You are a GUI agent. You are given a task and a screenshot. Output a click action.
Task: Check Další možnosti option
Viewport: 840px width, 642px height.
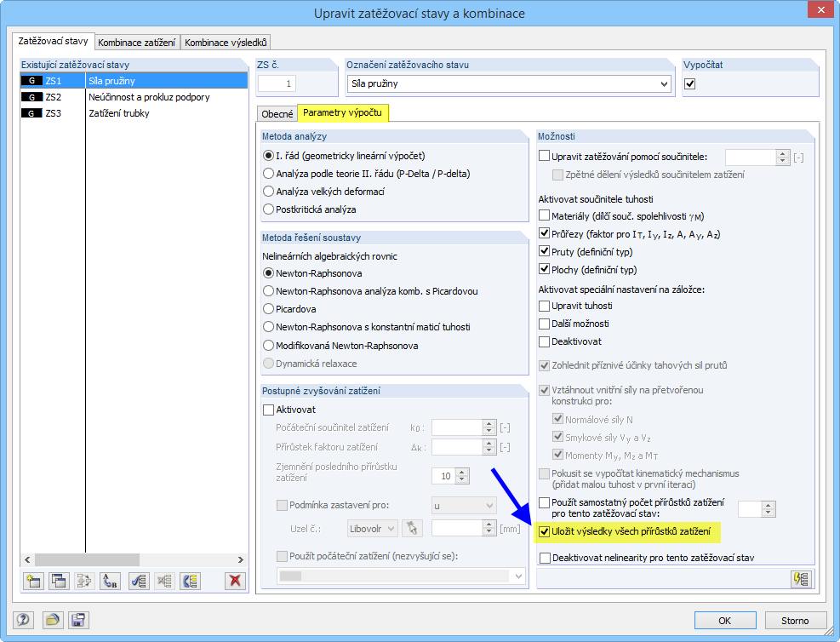point(545,324)
